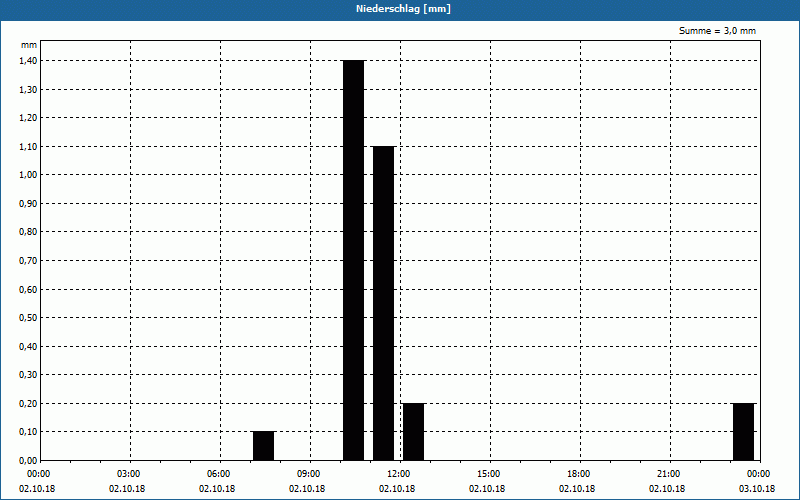800x500 pixels.
Task: Click the 03:00 time axis label
Action: pos(131,474)
